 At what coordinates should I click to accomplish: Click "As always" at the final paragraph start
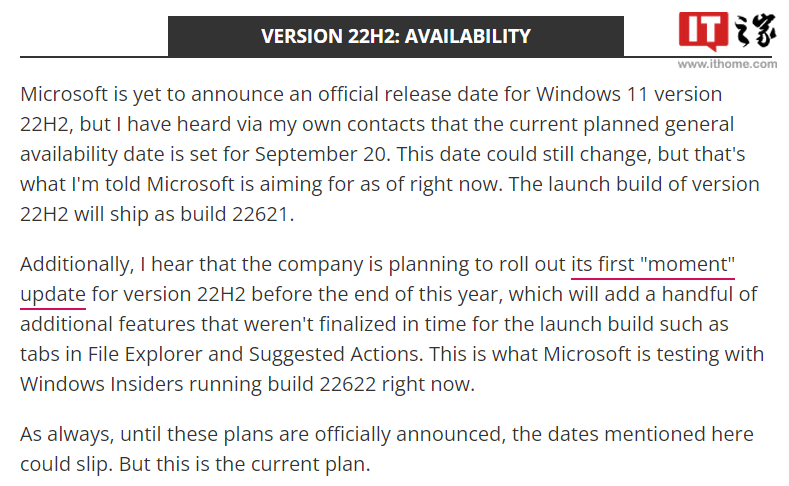coord(58,435)
